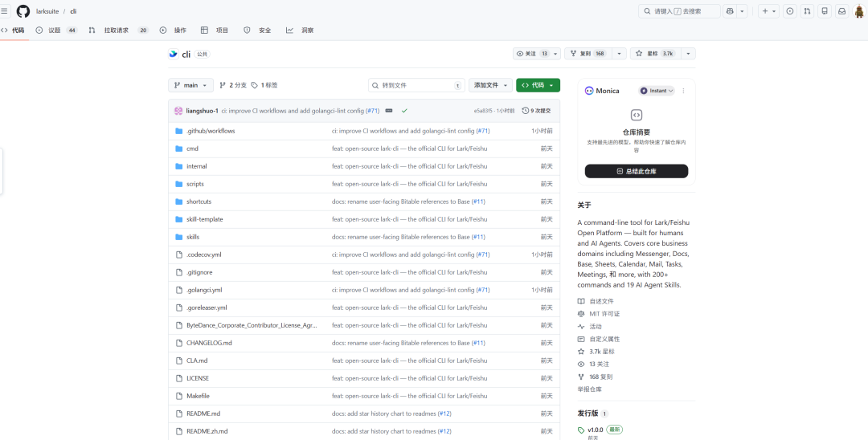Open Copilot chat icon in header
This screenshot has width=868, height=440.
[730, 11]
